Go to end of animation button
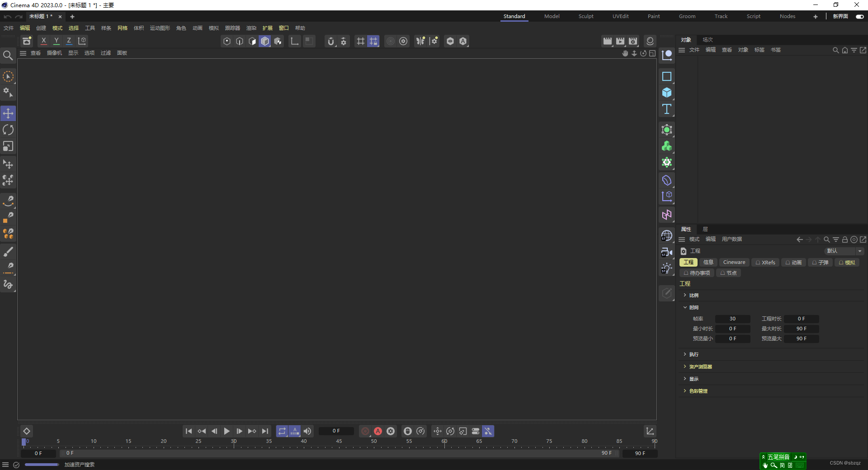Image resolution: width=868 pixels, height=470 pixels. (x=265, y=431)
